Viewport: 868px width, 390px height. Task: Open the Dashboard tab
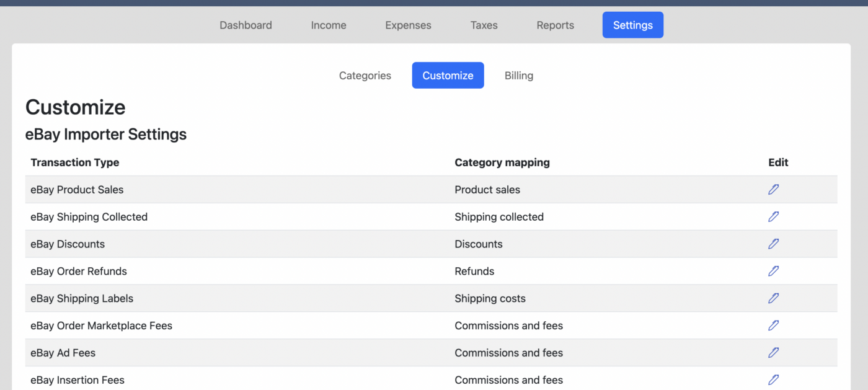coord(246,25)
